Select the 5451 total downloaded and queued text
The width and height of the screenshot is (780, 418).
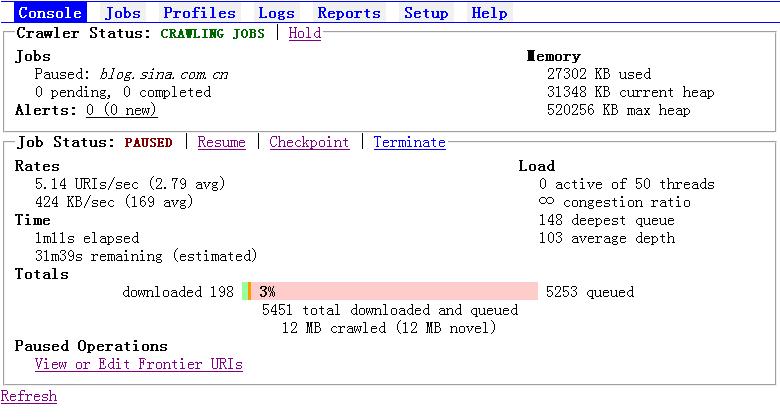click(x=390, y=310)
